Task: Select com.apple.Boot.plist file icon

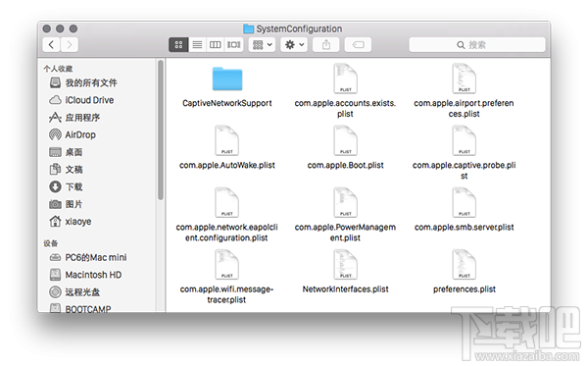Action: 345,140
